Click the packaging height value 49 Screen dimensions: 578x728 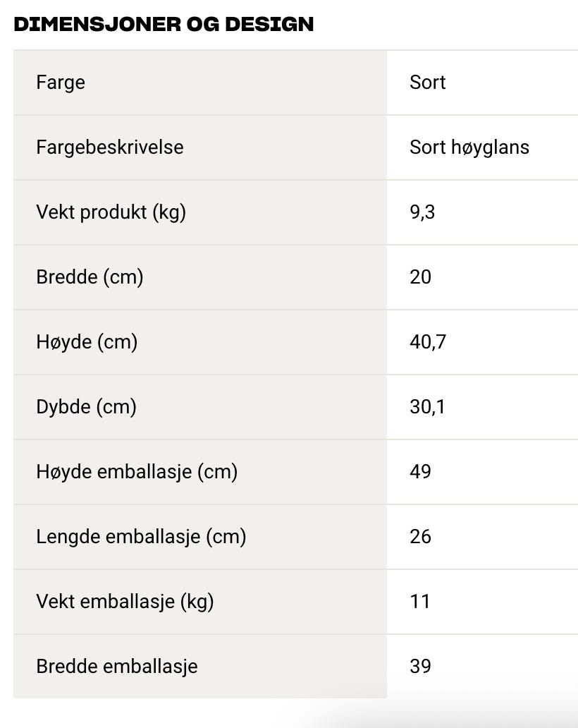[x=420, y=472]
